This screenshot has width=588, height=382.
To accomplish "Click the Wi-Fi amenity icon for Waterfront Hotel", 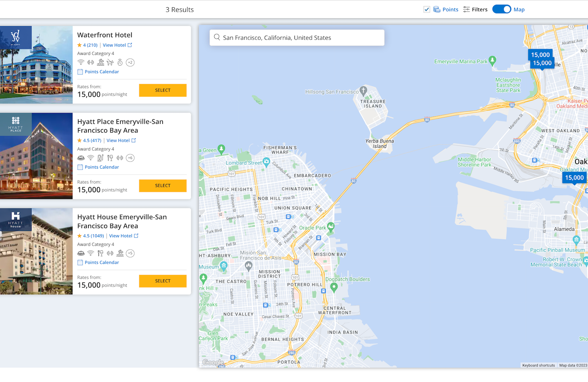I will (x=81, y=62).
